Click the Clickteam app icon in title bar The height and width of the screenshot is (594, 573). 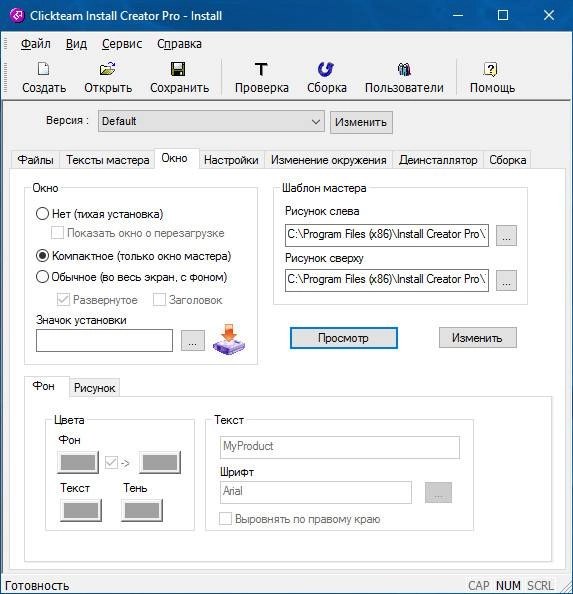click(x=17, y=16)
